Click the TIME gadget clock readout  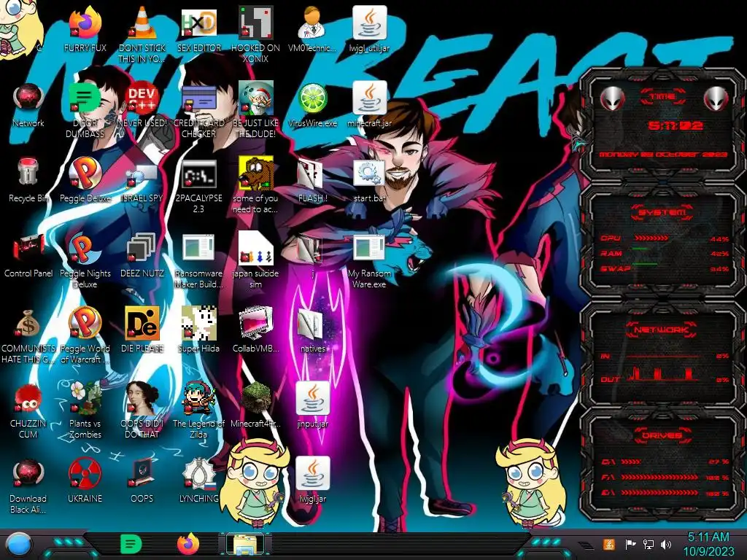point(675,125)
